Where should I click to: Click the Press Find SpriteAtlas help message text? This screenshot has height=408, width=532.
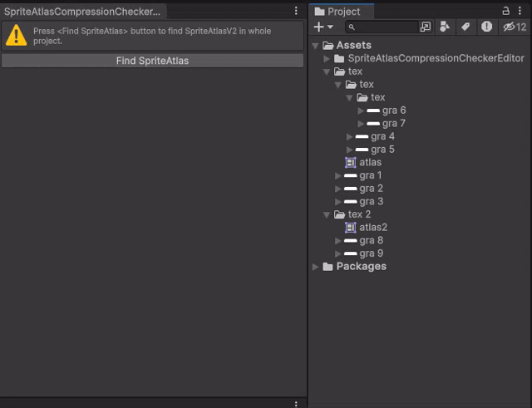click(x=152, y=36)
